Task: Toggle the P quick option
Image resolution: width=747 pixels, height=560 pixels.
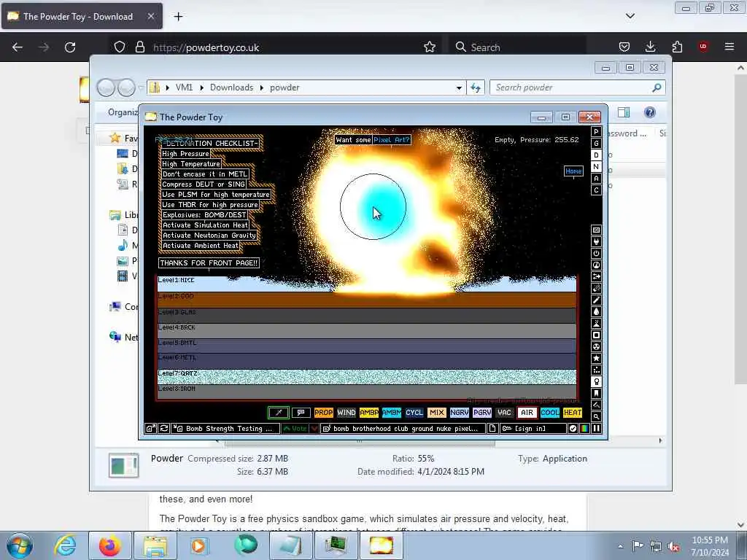Action: [x=596, y=132]
